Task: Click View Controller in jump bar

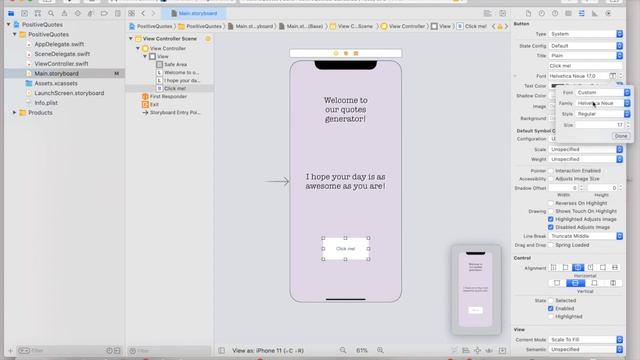Action: [x=403, y=26]
